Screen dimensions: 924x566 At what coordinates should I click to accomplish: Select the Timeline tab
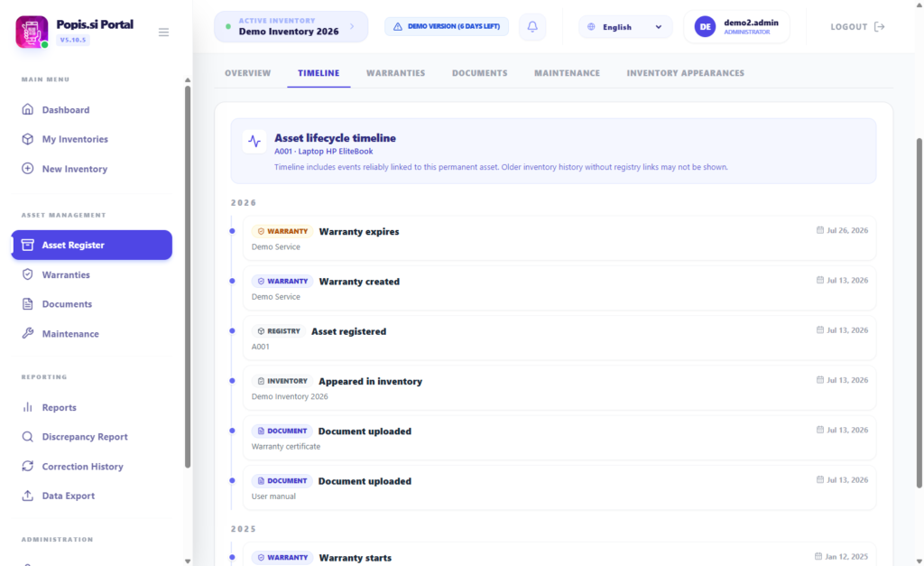tap(319, 73)
